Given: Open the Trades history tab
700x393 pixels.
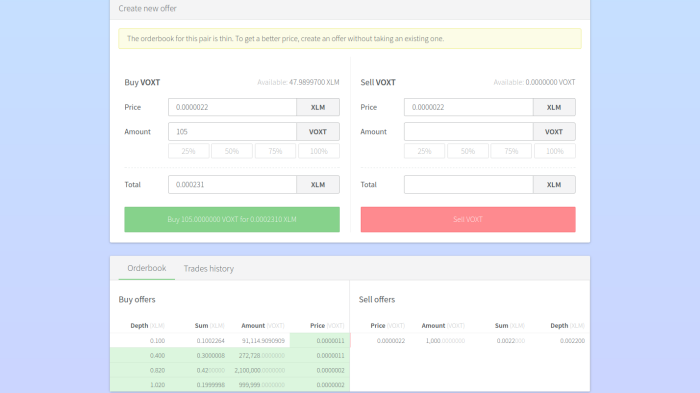Looking at the screenshot, I should point(208,268).
